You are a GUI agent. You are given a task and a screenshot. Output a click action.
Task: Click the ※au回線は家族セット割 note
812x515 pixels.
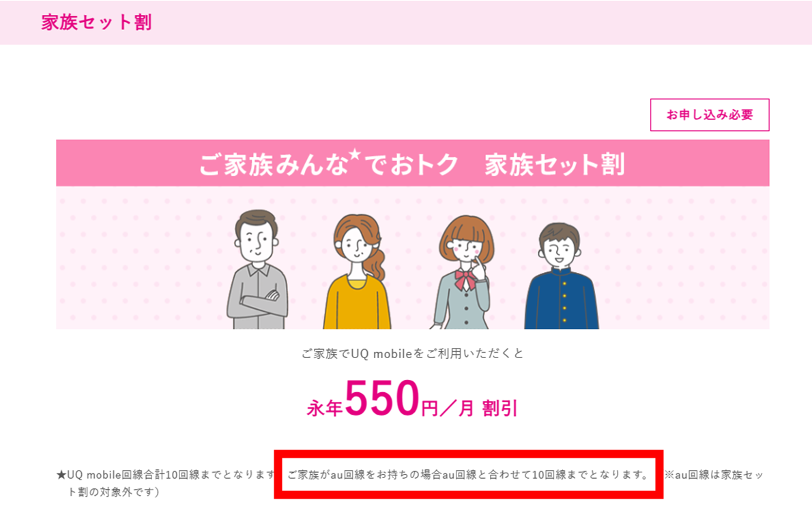click(714, 475)
